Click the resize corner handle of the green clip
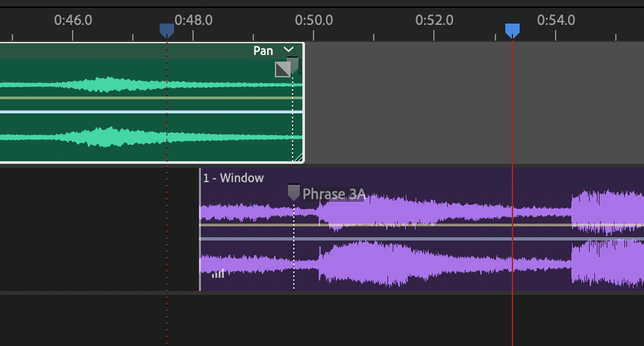The width and height of the screenshot is (644, 346). [298, 157]
